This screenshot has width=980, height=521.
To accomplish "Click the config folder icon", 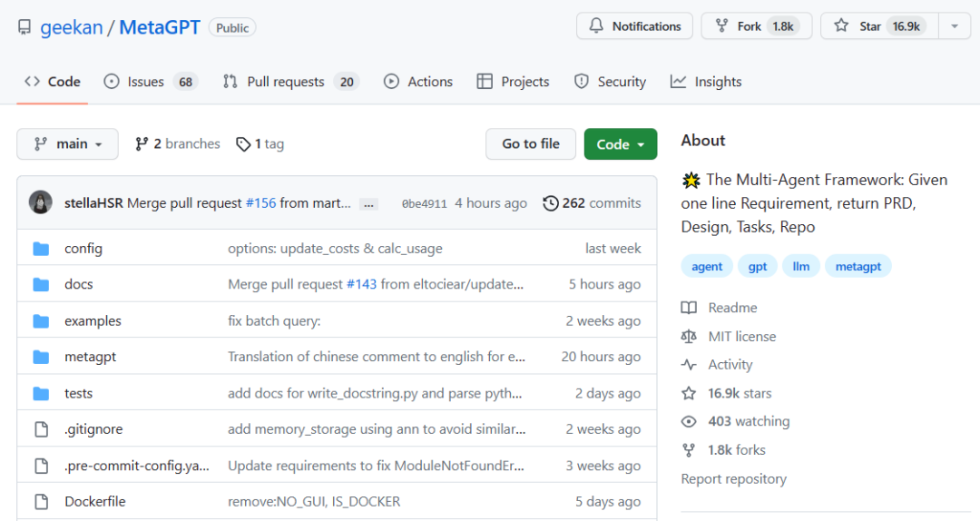I will coord(41,249).
